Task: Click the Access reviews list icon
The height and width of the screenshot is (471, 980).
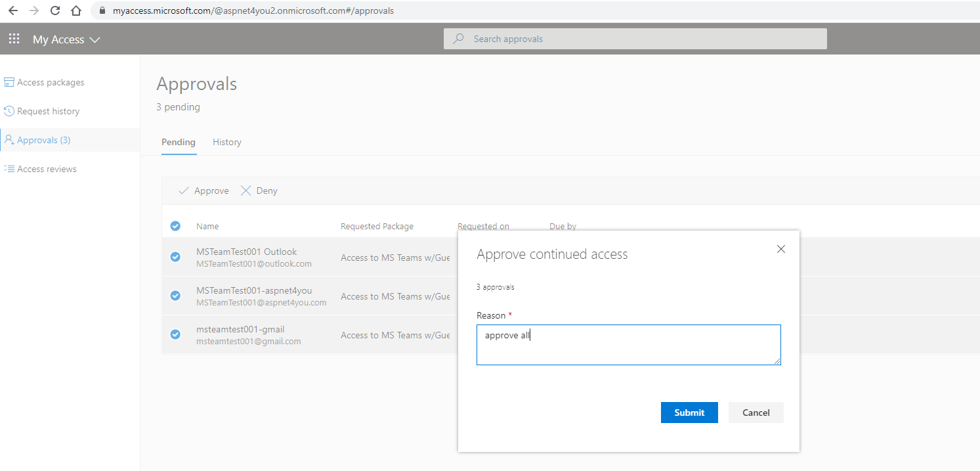Action: point(9,169)
